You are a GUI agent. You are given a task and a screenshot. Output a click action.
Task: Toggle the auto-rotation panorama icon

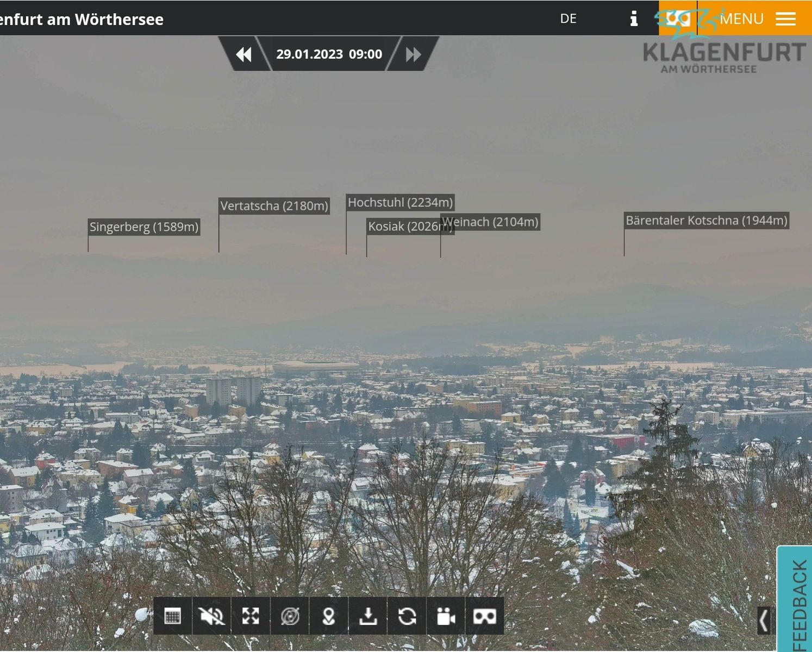[290, 616]
